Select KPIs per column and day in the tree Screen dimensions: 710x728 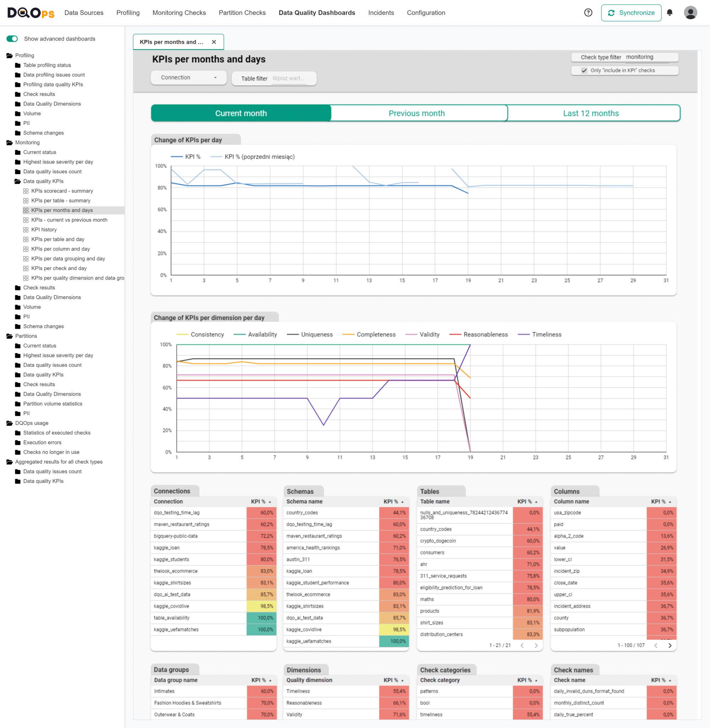[60, 249]
